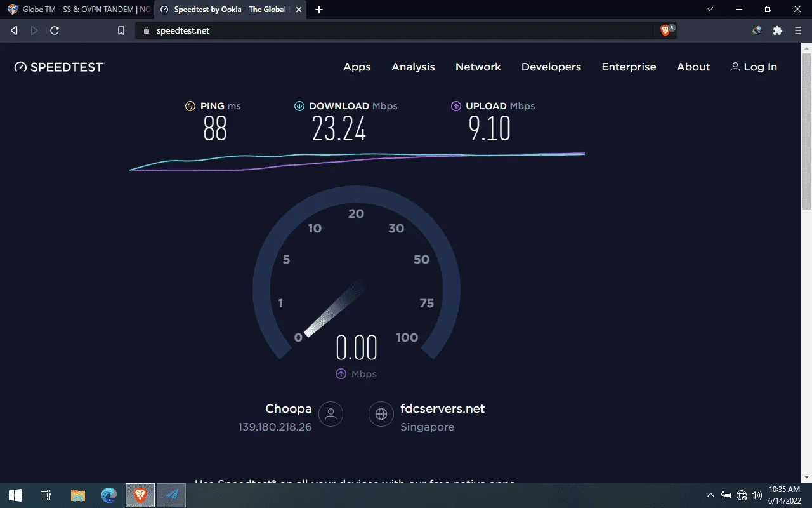The height and width of the screenshot is (508, 812).
Task: Click the download arrow icon
Action: coord(299,106)
